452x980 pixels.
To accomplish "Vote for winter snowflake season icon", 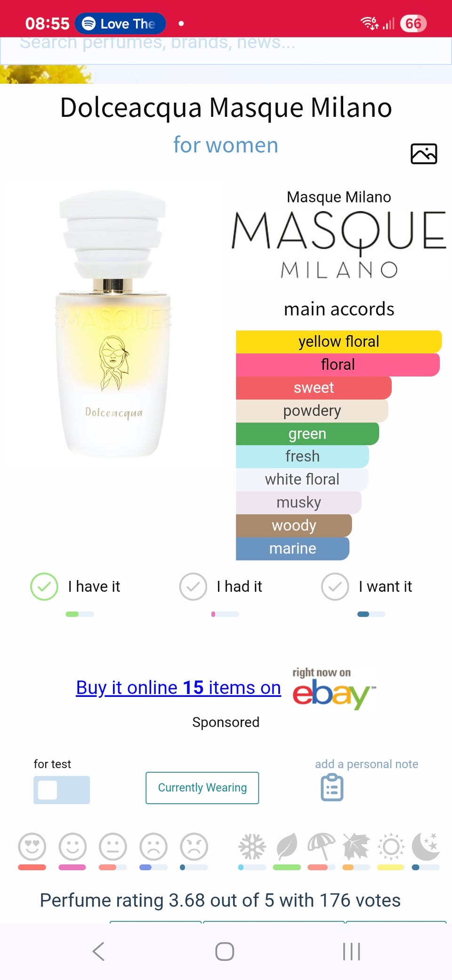I will 252,847.
